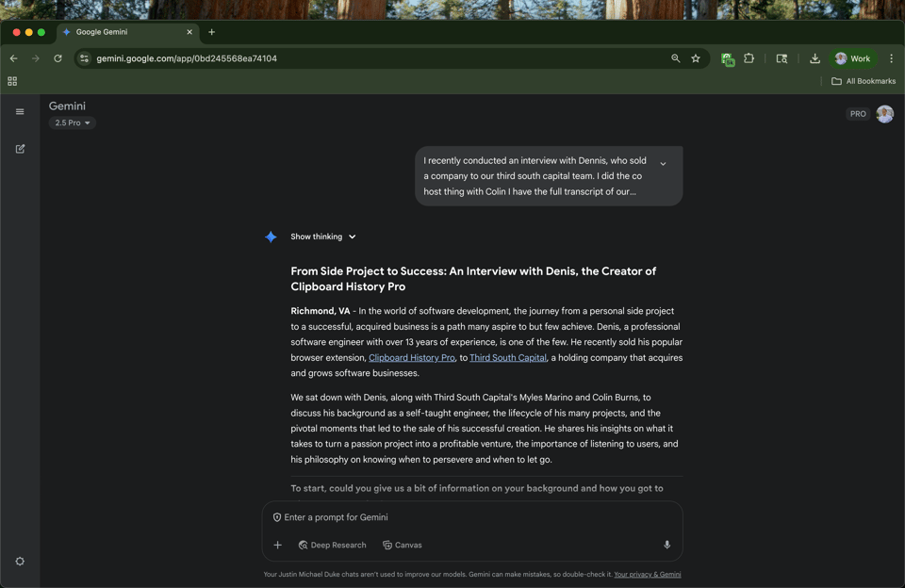The image size is (905, 588).
Task: Toggle the Canvas option
Action: (403, 545)
